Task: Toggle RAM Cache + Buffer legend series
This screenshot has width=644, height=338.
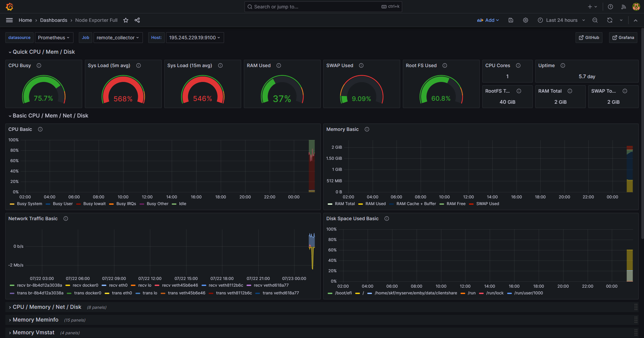Action: (416, 204)
